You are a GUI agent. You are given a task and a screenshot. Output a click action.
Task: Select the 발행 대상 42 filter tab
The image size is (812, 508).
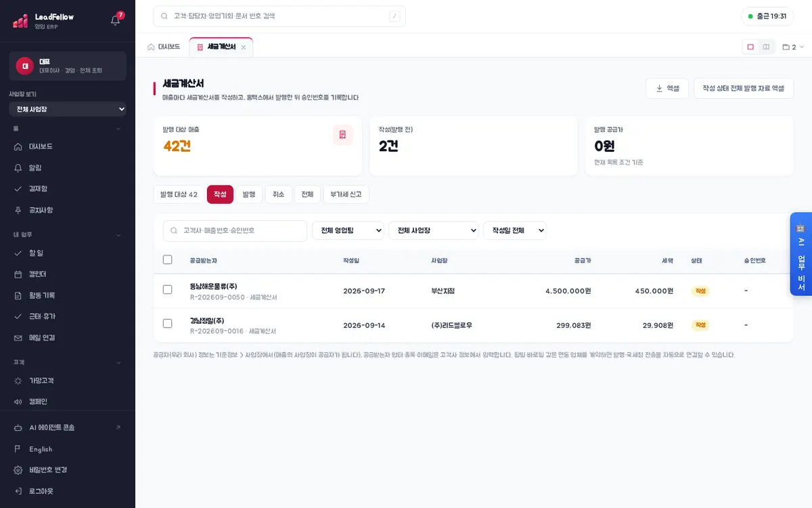[x=179, y=194]
